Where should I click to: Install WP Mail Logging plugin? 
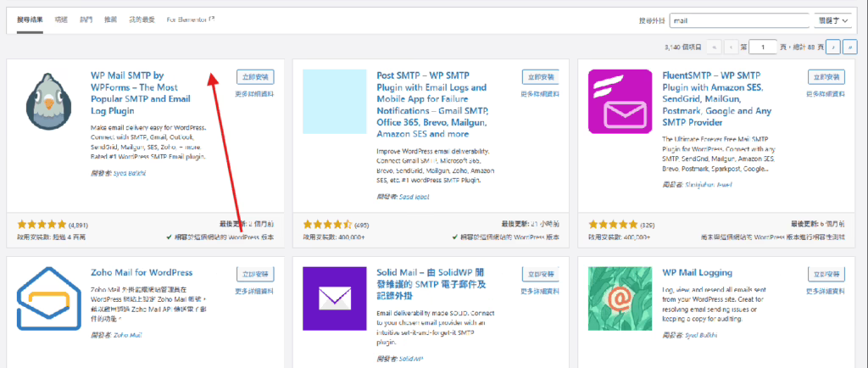pos(826,274)
